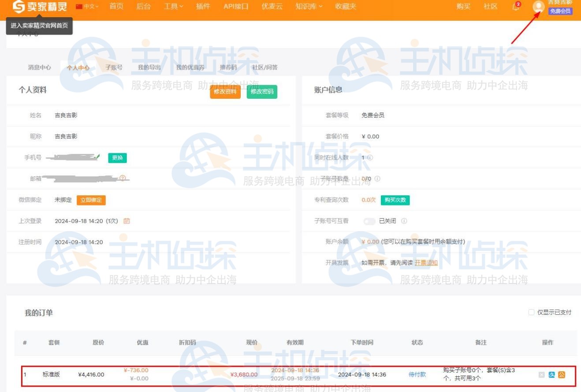This screenshot has height=392, width=581.
Task: Open the notification bell with red badge
Action: tap(514, 6)
